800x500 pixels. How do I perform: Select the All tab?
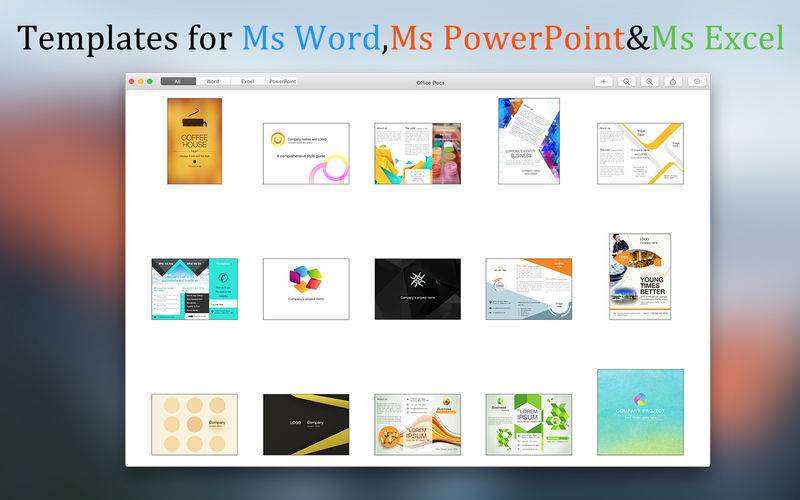[178, 81]
